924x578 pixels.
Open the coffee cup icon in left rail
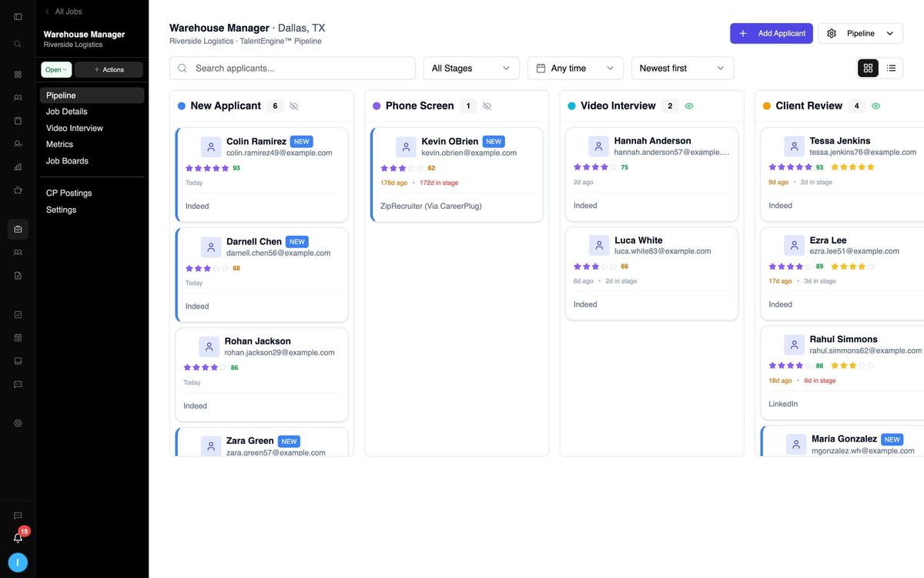point(18,190)
